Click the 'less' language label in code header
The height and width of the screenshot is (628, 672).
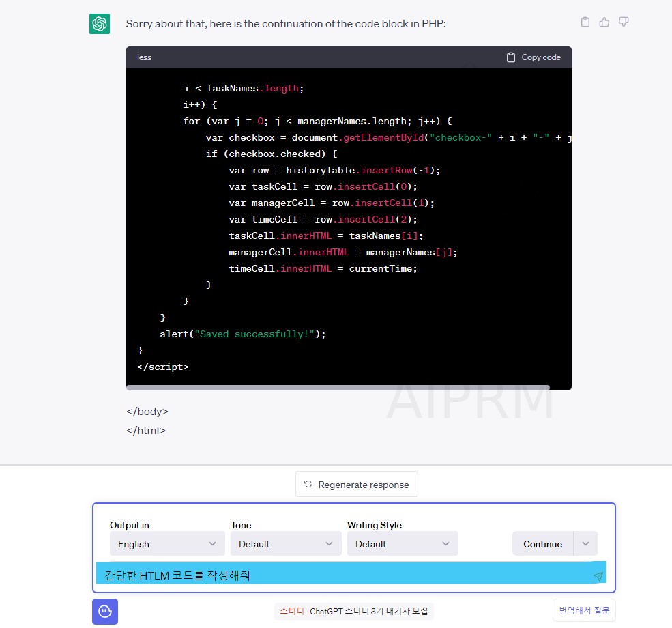point(145,57)
